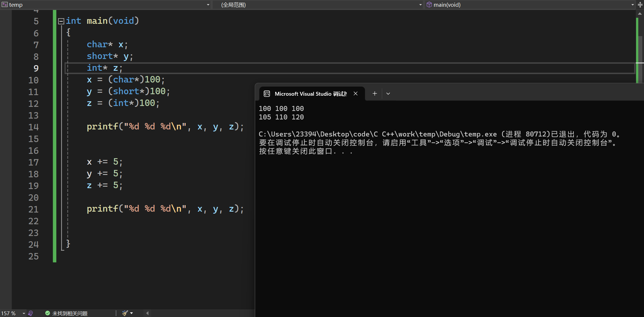Click the IntelliCode lightbulb icon in status bar
Screen dimensions: 644x317
pyautogui.click(x=30, y=313)
